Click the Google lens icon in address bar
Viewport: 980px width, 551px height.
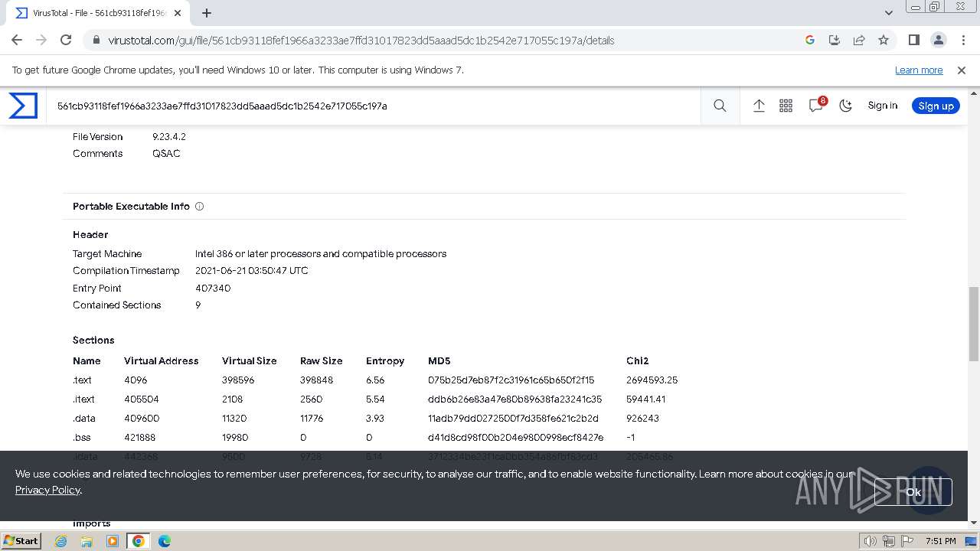coord(809,40)
